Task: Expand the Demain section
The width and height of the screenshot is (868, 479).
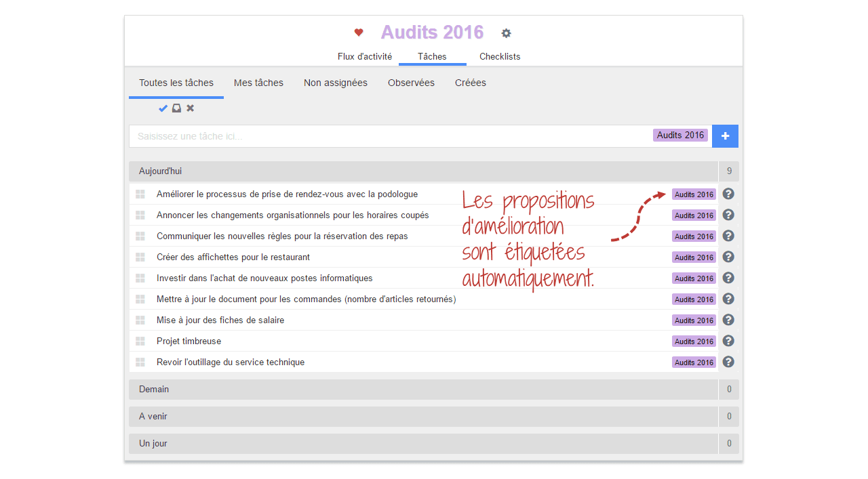Action: (423, 390)
